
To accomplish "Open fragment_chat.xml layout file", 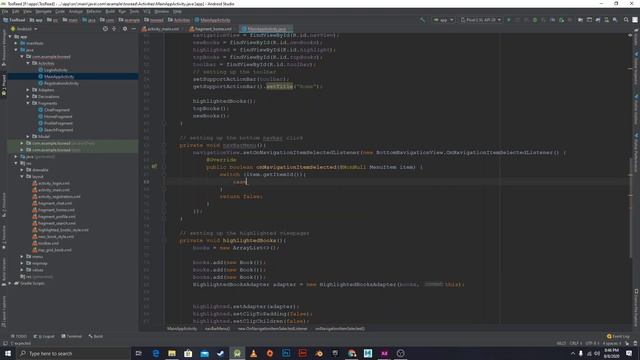I will (x=55, y=203).
